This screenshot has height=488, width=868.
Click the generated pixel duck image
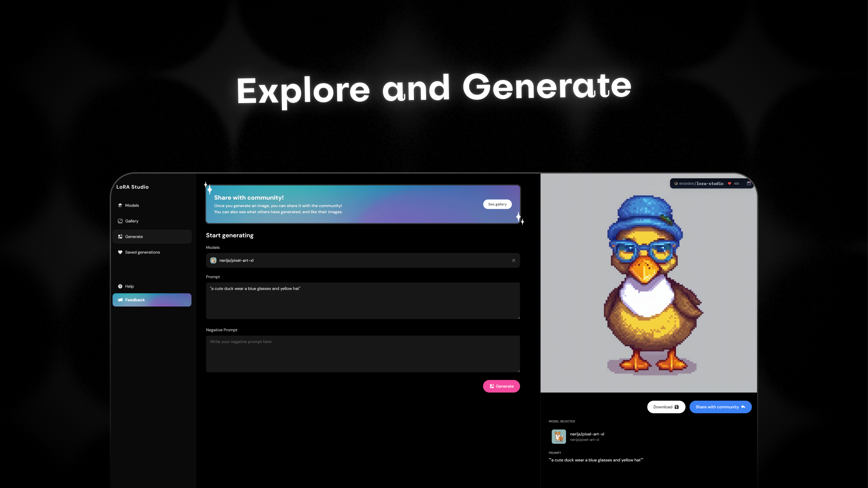648,284
